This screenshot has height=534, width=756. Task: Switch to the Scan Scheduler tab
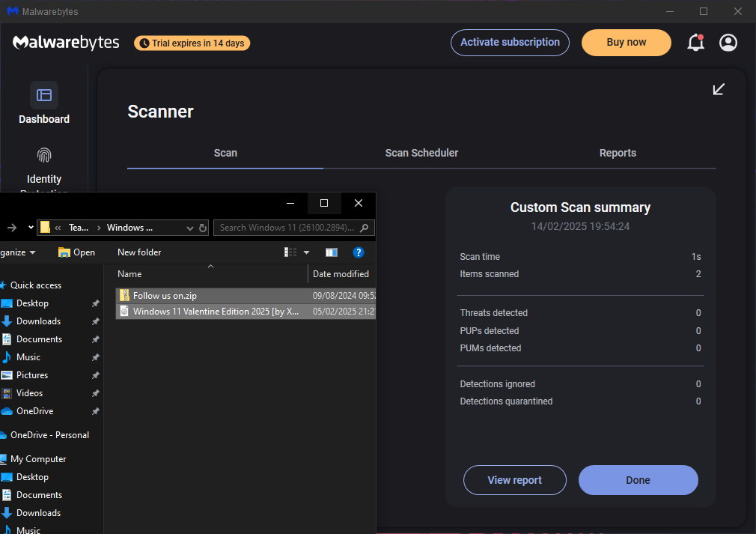pyautogui.click(x=421, y=153)
